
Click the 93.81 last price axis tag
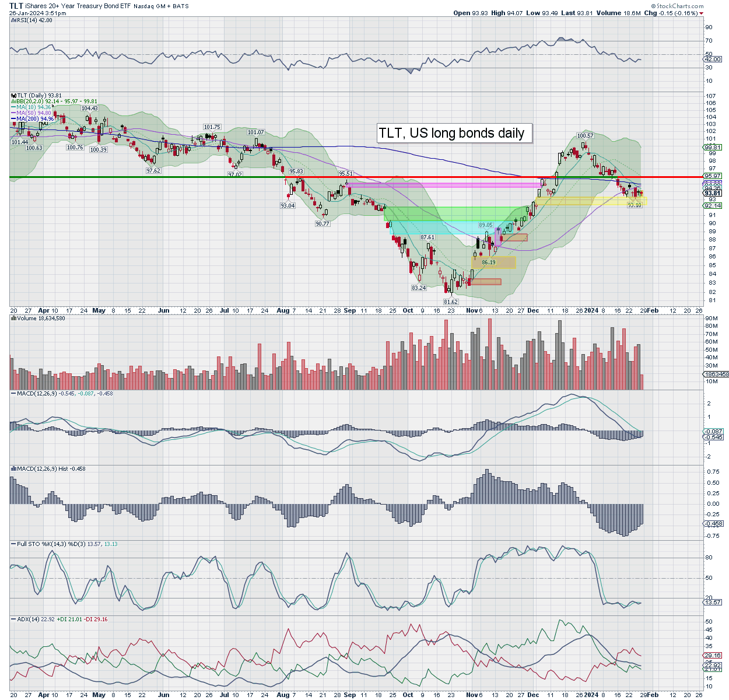(712, 193)
